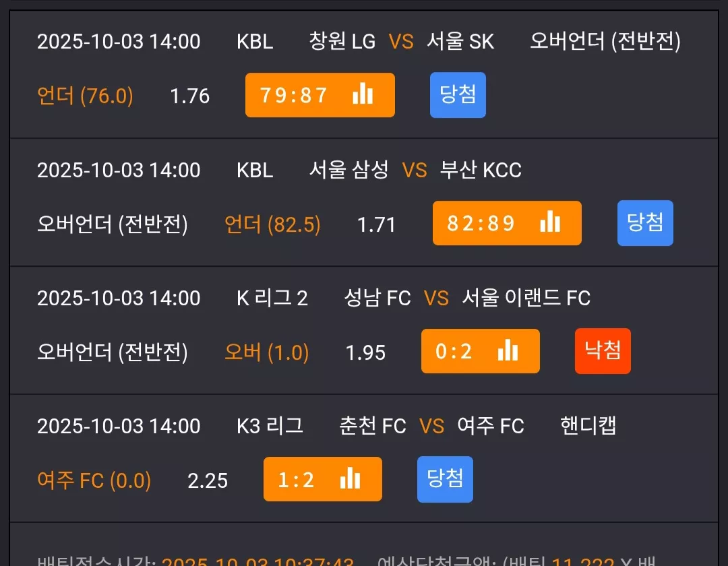Image resolution: width=728 pixels, height=566 pixels.
Task: Select 당첨 badge for 춘천 FC match
Action: click(x=446, y=479)
